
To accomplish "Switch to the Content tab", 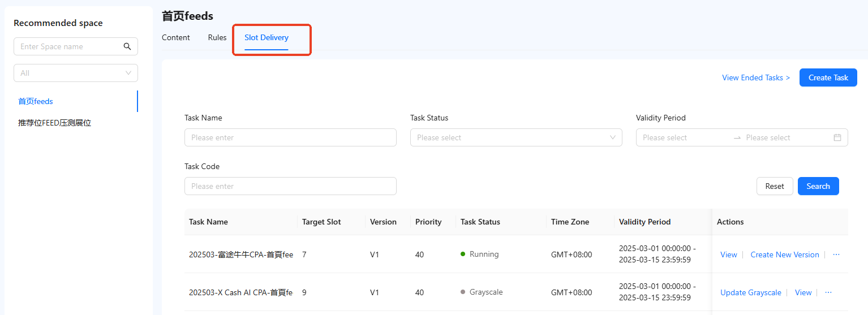I will (x=176, y=37).
